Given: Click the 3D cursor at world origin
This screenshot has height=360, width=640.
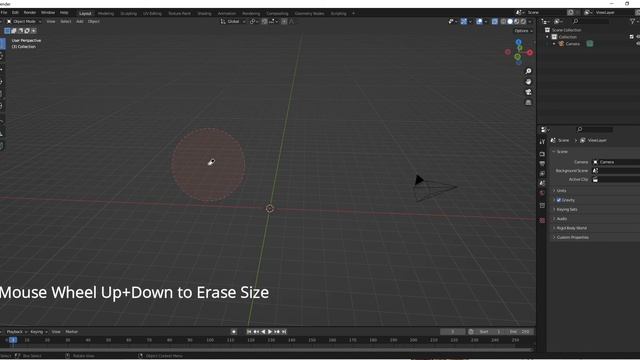Looking at the screenshot, I should [270, 209].
